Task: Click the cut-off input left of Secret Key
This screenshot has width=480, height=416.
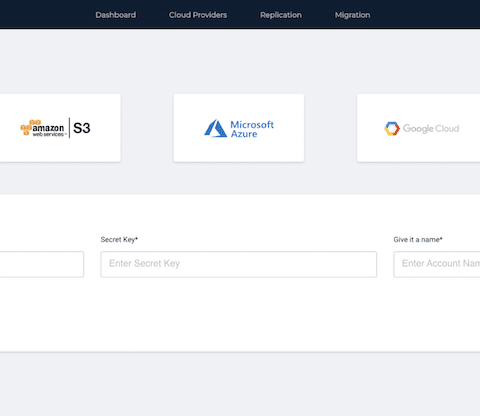Action: (x=42, y=264)
